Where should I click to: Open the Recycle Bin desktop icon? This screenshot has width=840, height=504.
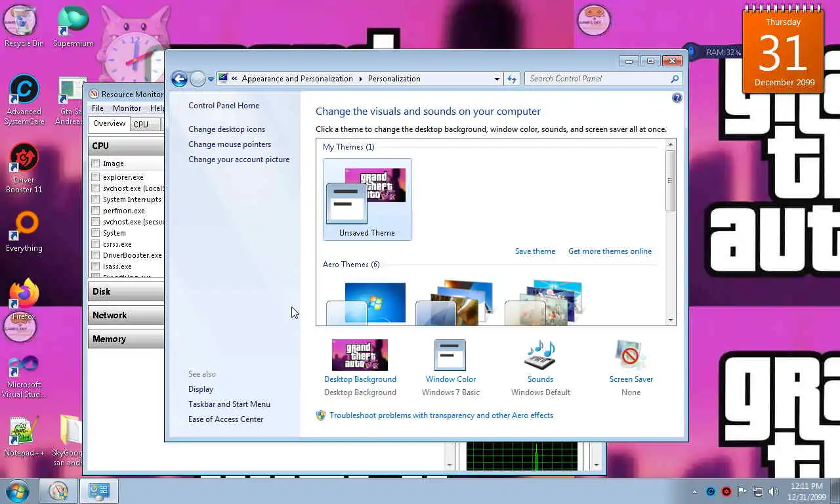coord(24,26)
